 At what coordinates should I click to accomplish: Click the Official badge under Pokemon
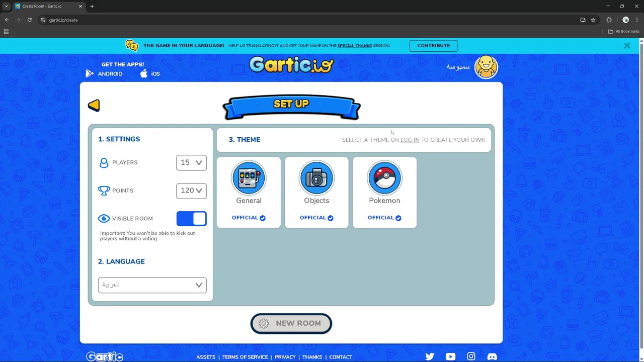(384, 218)
